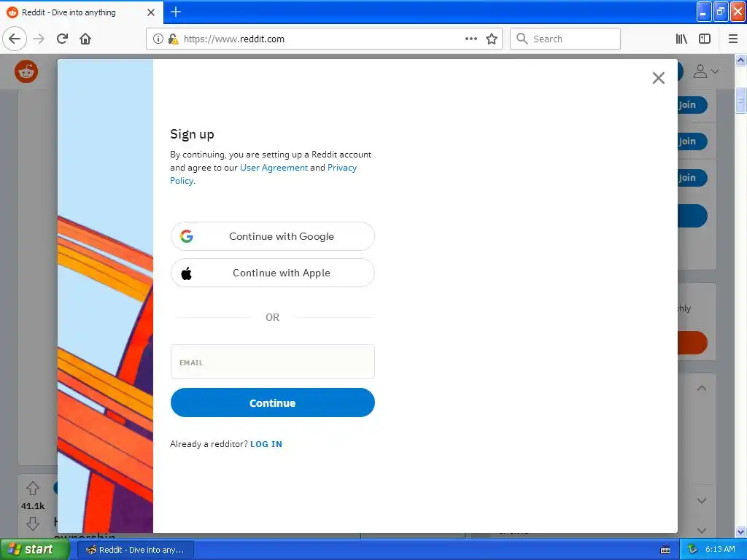Open the Privacy Policy link

tap(263, 174)
